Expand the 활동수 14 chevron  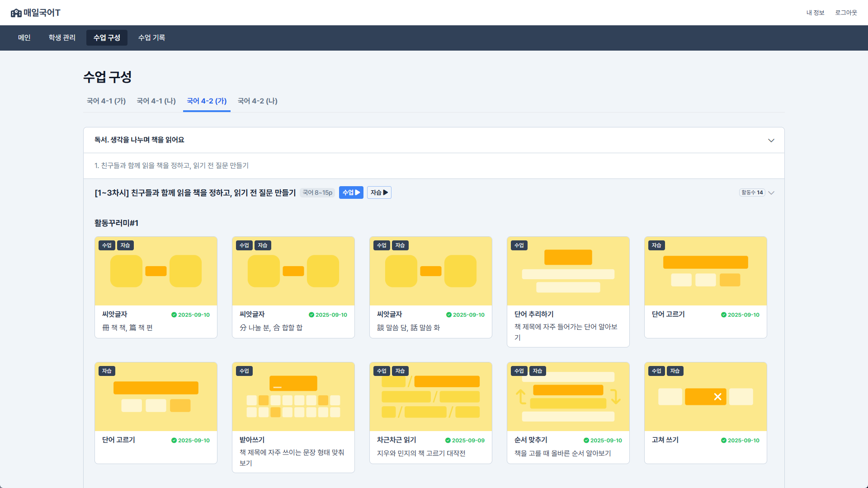[x=771, y=193]
